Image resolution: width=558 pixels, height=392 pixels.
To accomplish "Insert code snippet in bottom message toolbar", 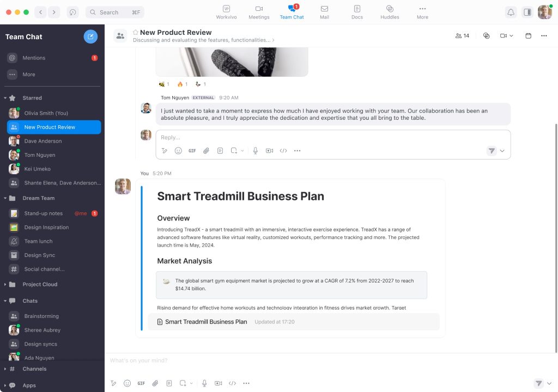I will [x=232, y=383].
